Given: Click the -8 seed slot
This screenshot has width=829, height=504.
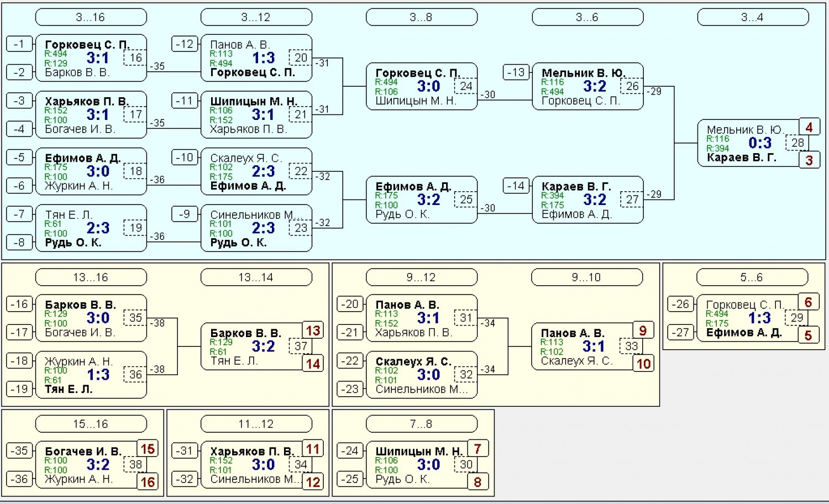Looking at the screenshot, I should [x=19, y=242].
